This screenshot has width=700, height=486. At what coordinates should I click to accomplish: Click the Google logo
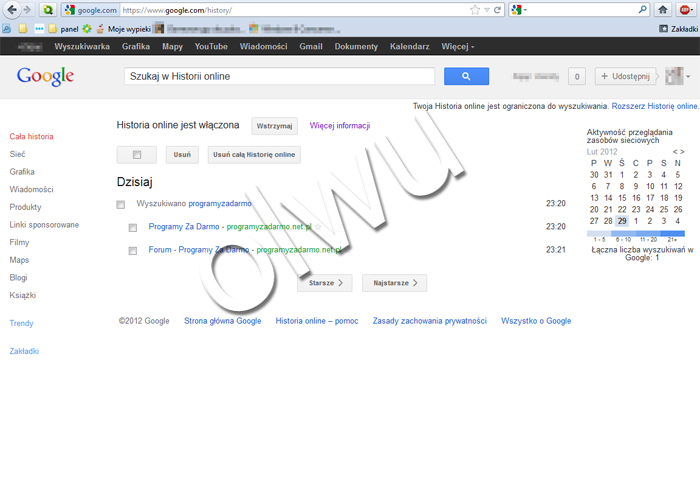[45, 76]
